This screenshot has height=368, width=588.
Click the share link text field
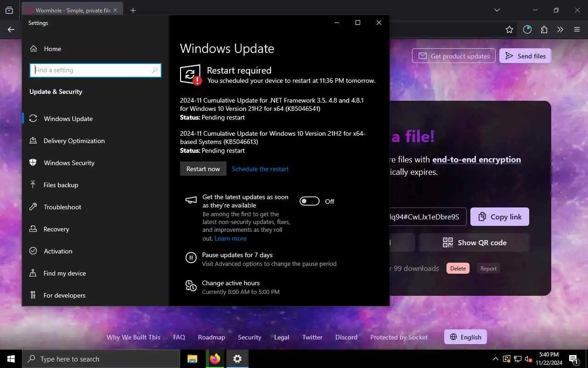coord(428,217)
